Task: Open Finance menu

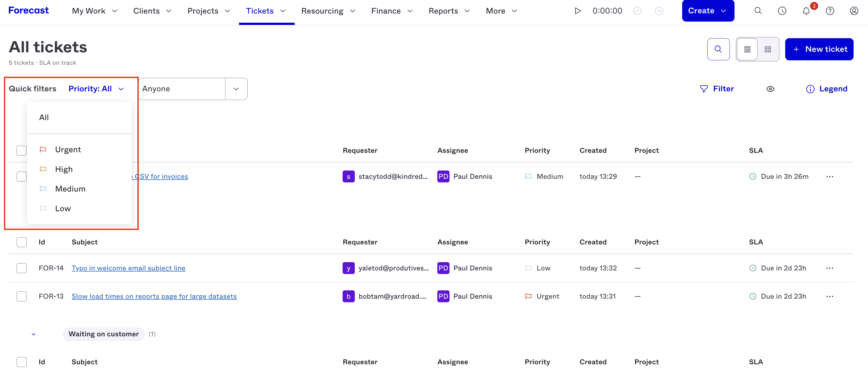Action: click(x=392, y=11)
